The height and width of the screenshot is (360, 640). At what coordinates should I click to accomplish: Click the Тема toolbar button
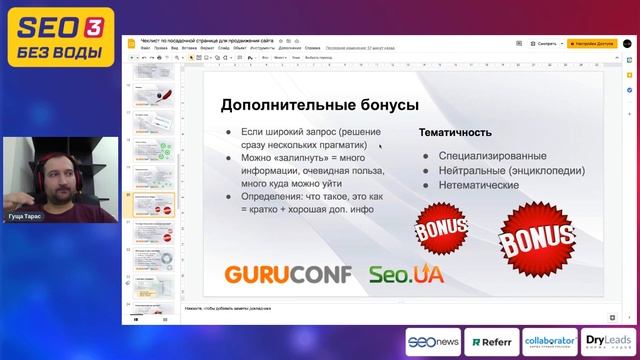[296, 58]
